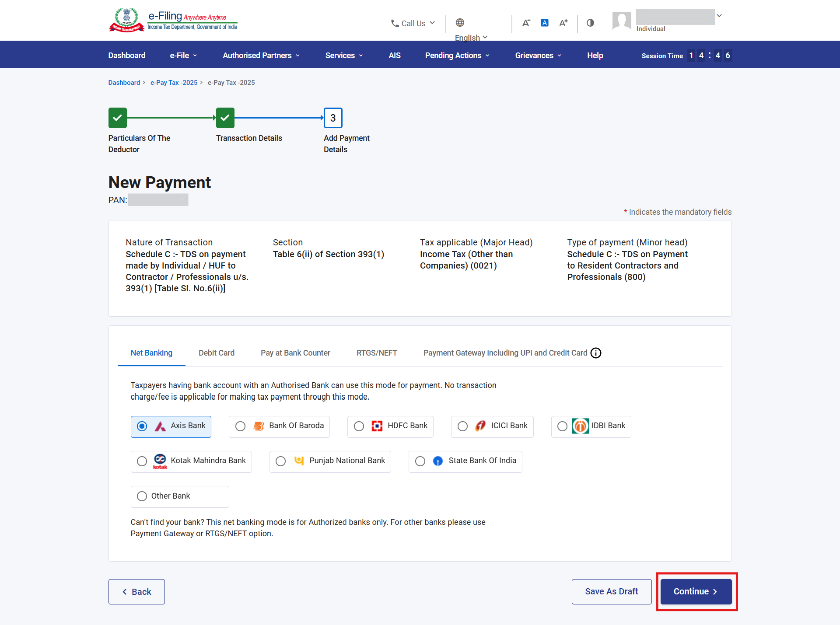Switch to the Debit Card tab
This screenshot has width=840, height=625.
tap(217, 353)
